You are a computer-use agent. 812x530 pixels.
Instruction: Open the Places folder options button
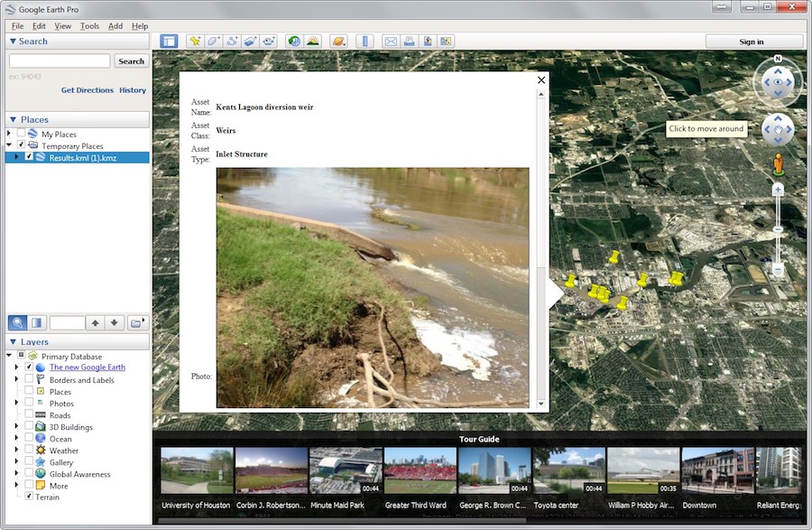click(137, 322)
